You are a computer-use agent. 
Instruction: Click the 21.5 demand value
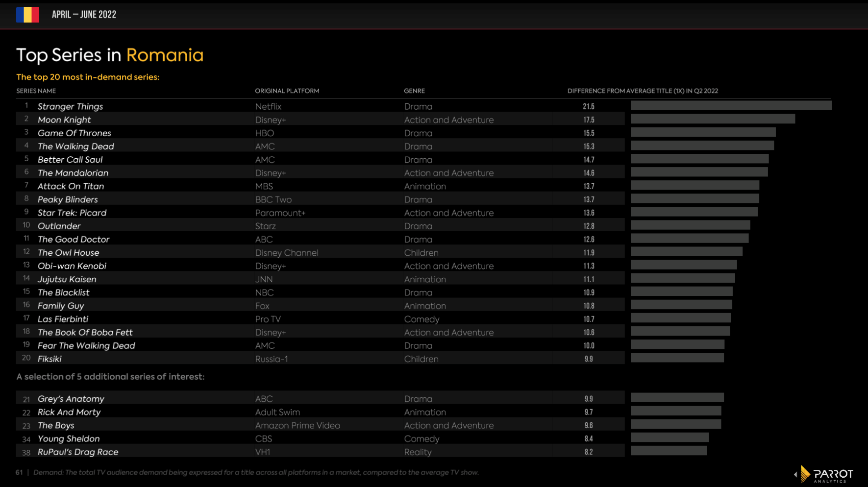point(589,106)
